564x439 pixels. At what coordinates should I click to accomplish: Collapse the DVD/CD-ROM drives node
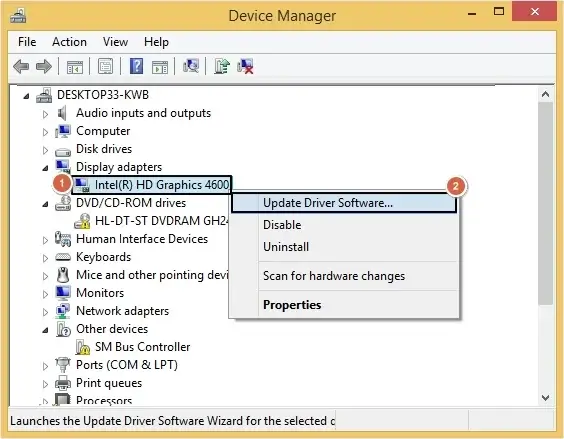pyautogui.click(x=45, y=204)
